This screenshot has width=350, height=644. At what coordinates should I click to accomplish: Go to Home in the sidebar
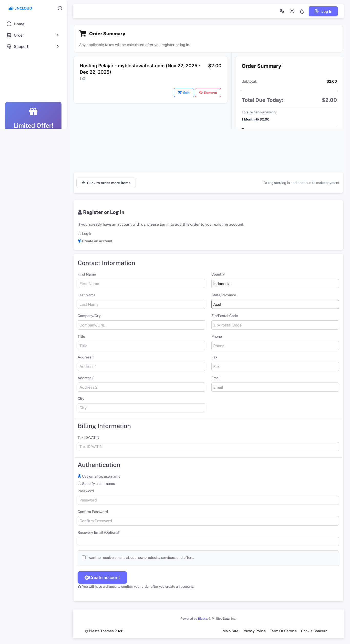pos(19,24)
